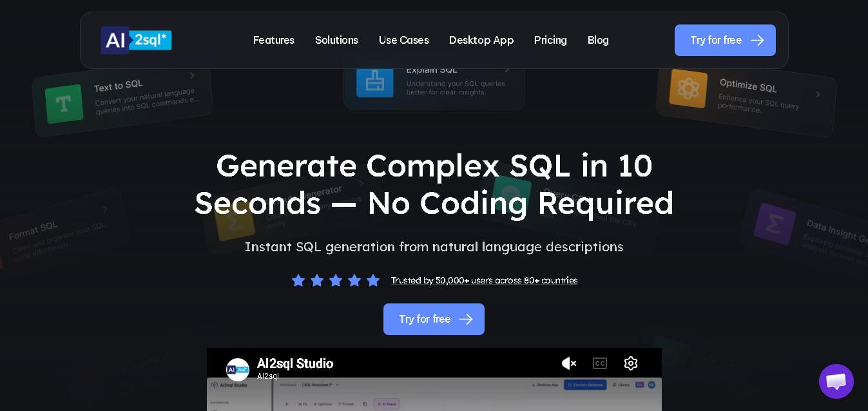Image resolution: width=868 pixels, height=411 pixels.
Task: Open the Use Cases menu
Action: pyautogui.click(x=404, y=40)
